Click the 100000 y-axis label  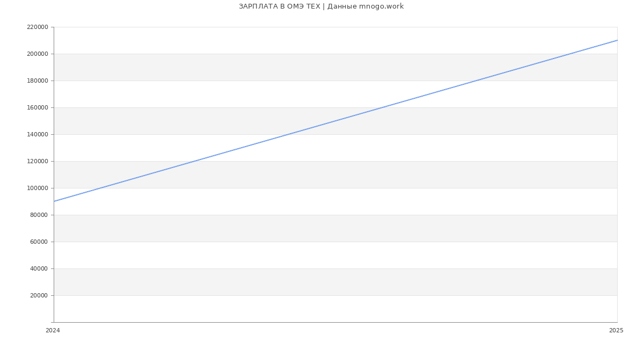point(37,188)
